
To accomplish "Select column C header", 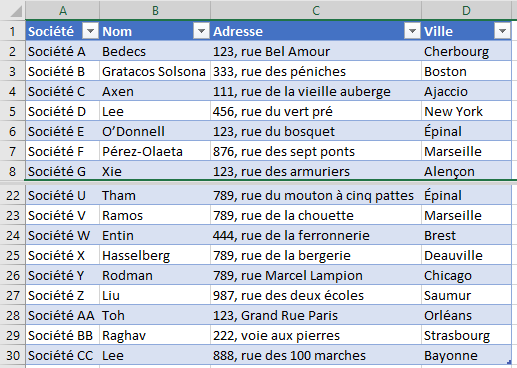I will [x=316, y=11].
